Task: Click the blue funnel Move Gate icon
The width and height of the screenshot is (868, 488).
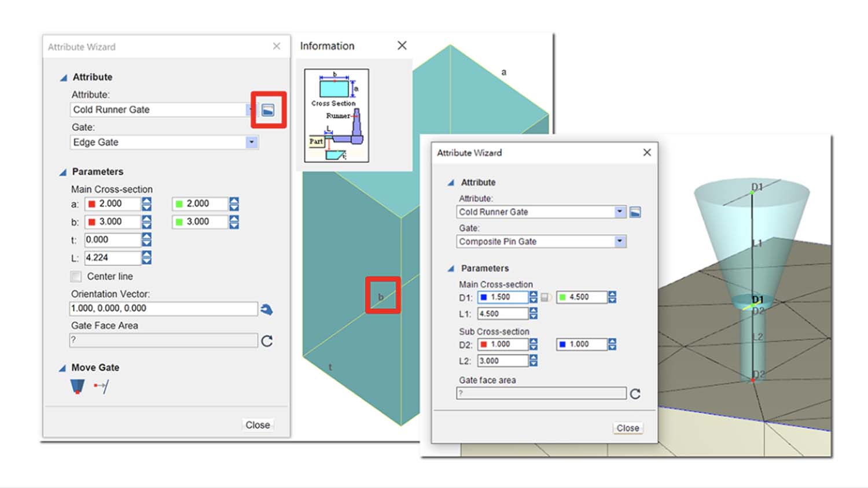Action: tap(78, 386)
